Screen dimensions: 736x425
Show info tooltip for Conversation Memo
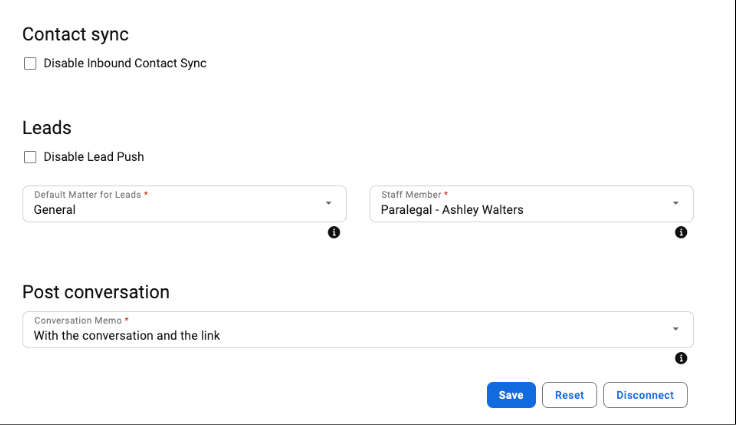click(681, 358)
